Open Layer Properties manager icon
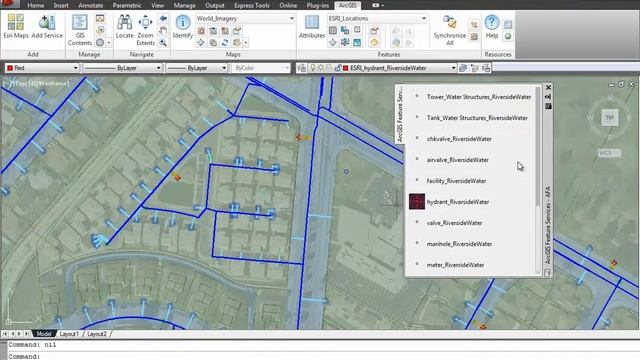Viewport: 640px width, 360px height. pos(302,68)
